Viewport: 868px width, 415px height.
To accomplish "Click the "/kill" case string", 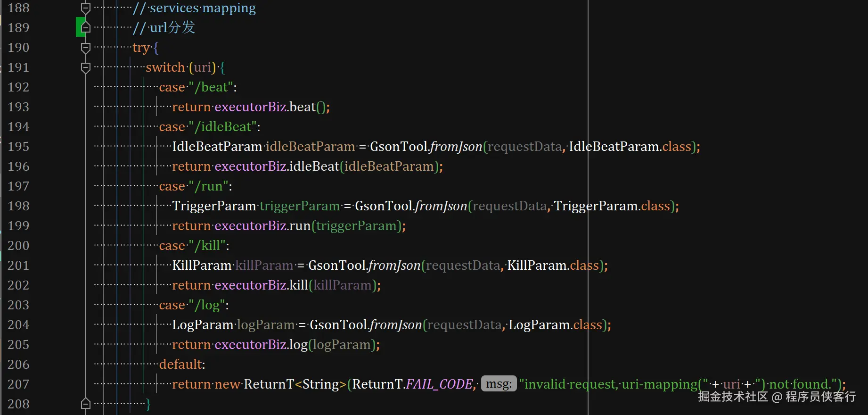I will [207, 246].
